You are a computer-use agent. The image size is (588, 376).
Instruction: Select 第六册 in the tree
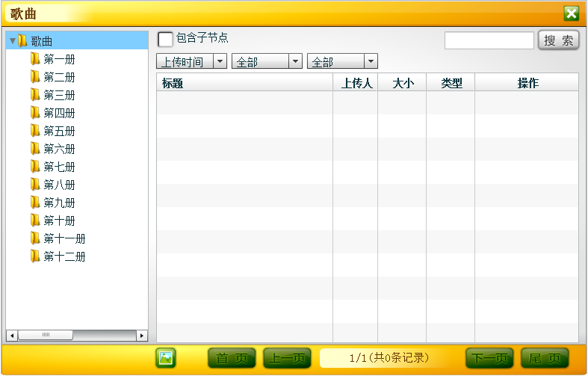(x=59, y=149)
